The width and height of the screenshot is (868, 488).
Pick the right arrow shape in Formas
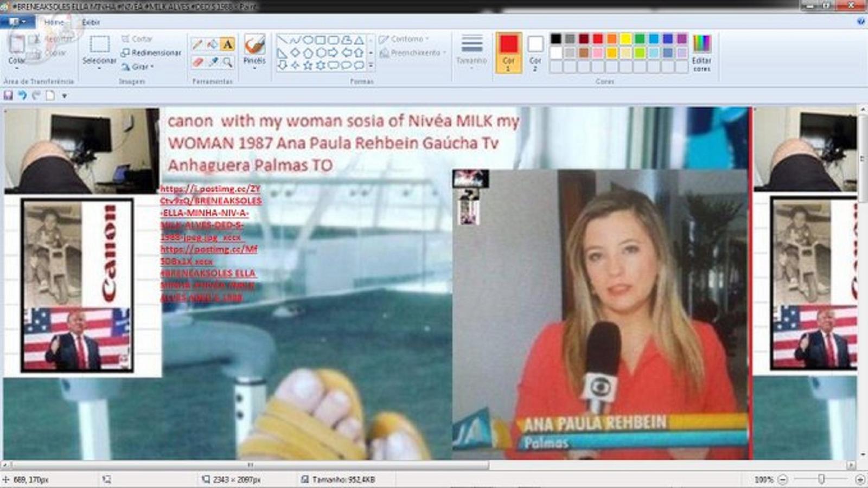pos(334,53)
